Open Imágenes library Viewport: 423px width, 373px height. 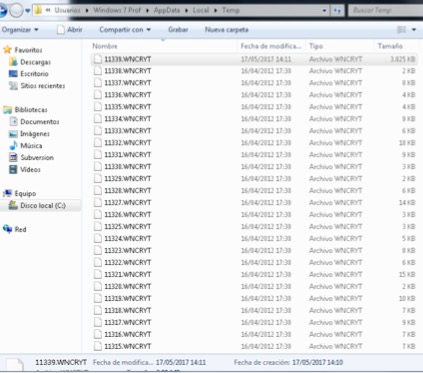tap(35, 134)
